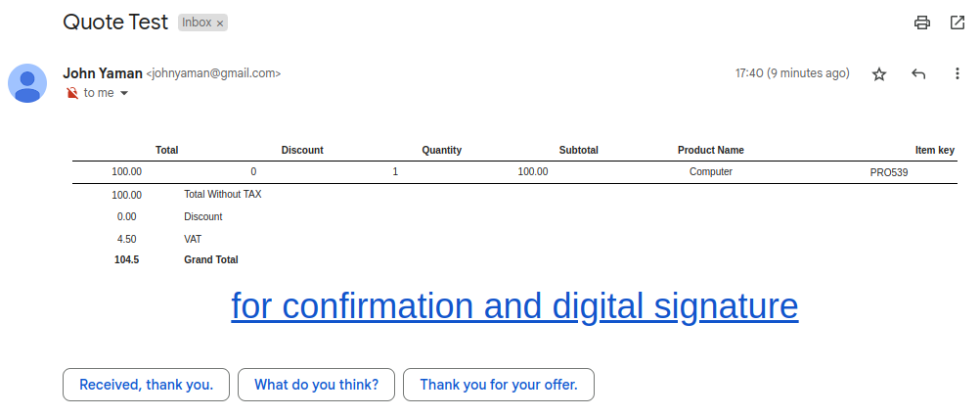Choose 'Received, thank you.' smart reply
This screenshot has width=980, height=416.
pos(147,385)
